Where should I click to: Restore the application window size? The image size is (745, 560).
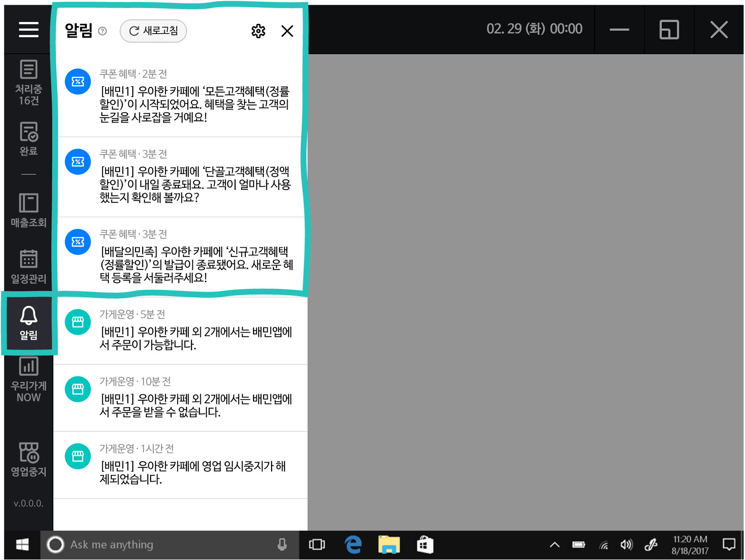point(669,29)
